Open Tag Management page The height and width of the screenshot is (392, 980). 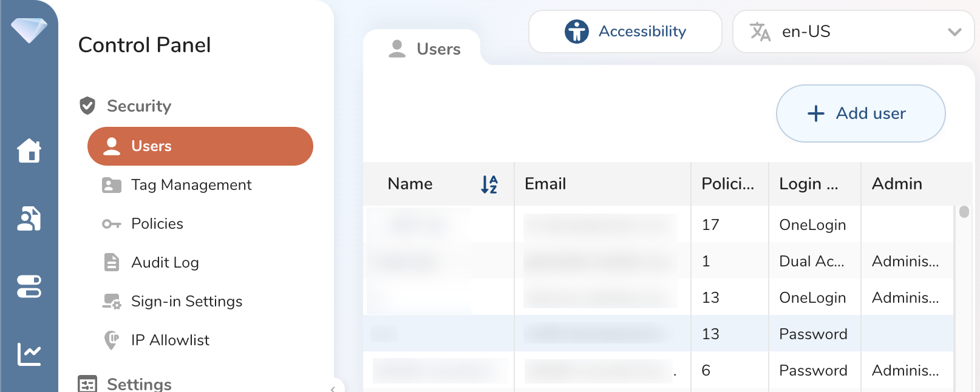(x=191, y=185)
